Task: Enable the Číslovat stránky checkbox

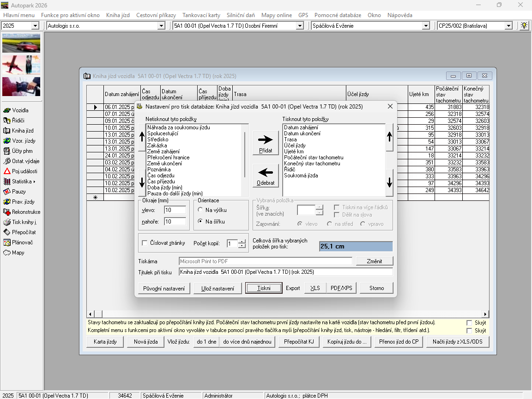Action: pyautogui.click(x=145, y=243)
